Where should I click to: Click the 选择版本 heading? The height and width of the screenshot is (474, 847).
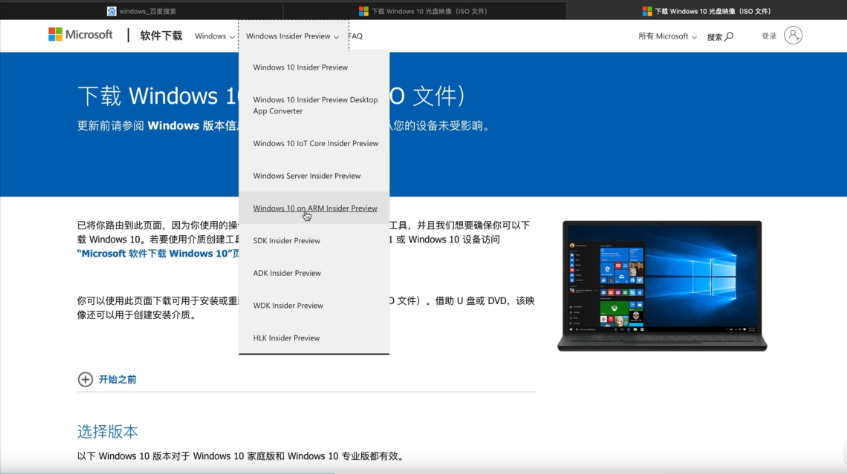point(107,431)
